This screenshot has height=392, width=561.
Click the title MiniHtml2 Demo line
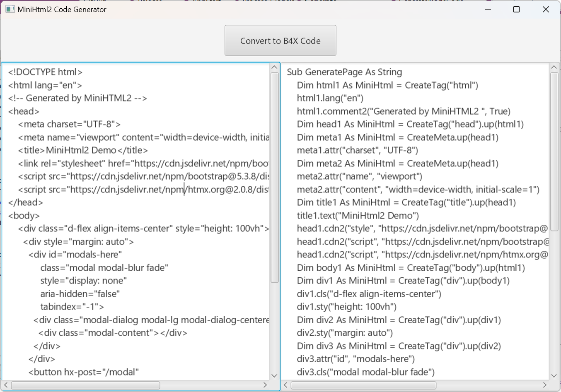(x=83, y=150)
